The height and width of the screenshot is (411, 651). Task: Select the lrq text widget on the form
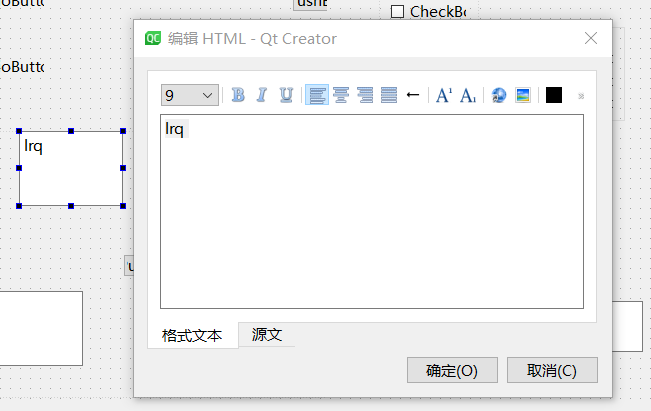71,168
